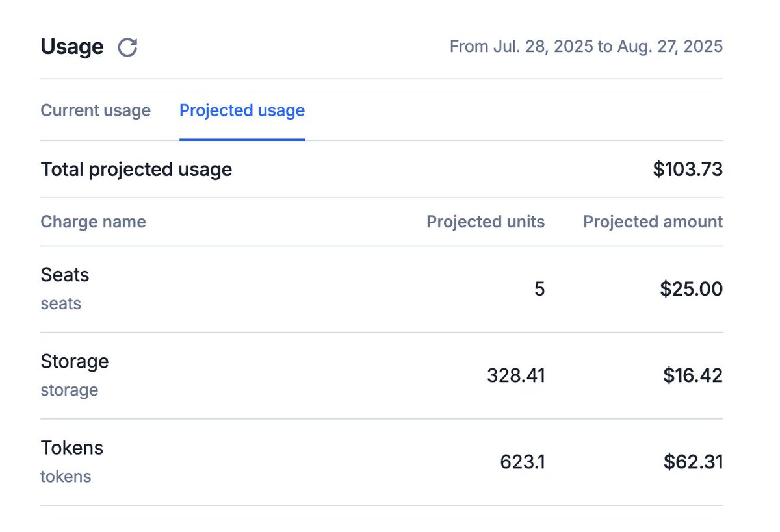Click the 328.41 storage units value
Viewport: 780px width, 532px height.
[x=515, y=375]
